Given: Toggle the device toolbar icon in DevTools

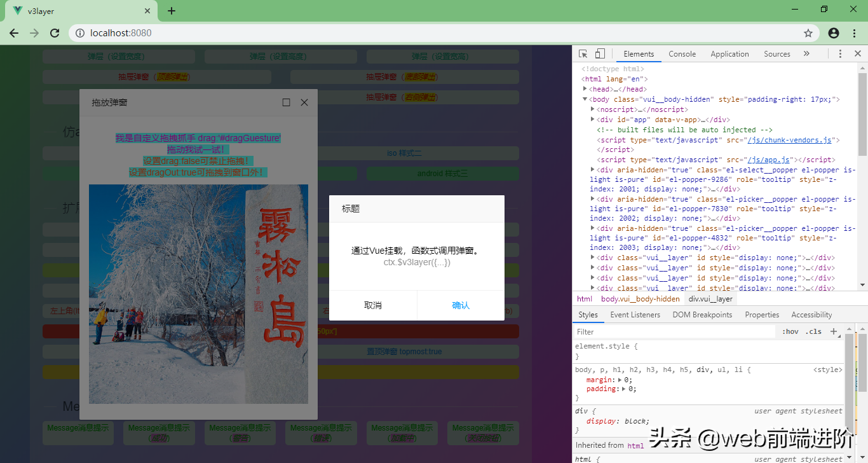Looking at the screenshot, I should [x=600, y=54].
